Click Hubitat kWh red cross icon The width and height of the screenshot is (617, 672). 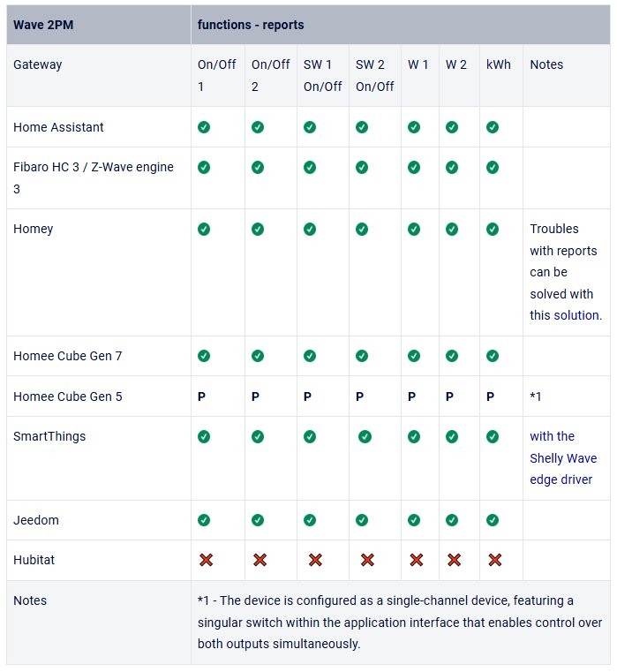click(495, 560)
